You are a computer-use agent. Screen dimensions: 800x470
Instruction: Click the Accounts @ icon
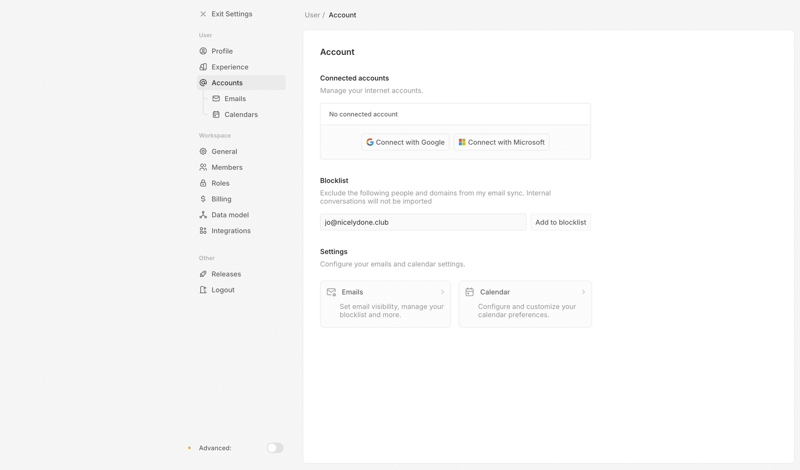click(x=203, y=83)
